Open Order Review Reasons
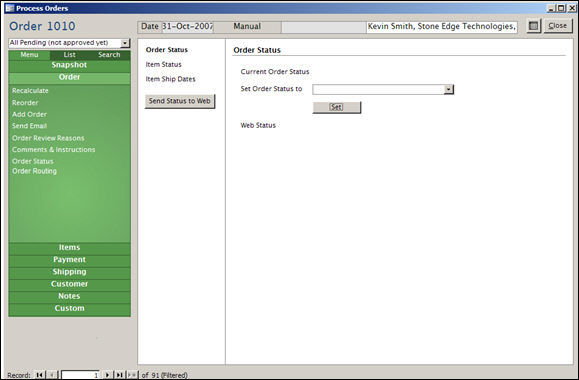Viewport: 579px width, 380px height. [x=48, y=138]
